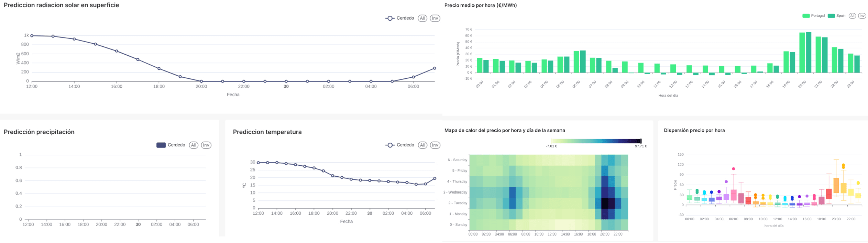Toggle Spain series in hourly price legend
This screenshot has width=868, height=243.
point(837,16)
